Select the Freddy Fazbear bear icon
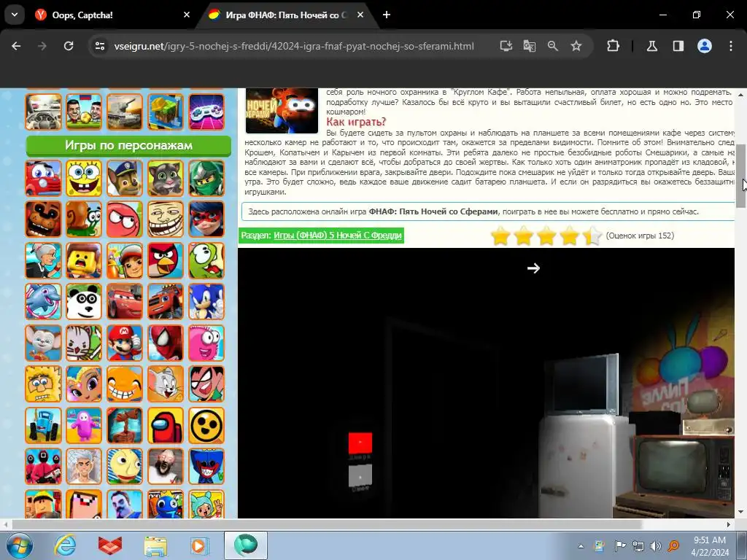 point(43,219)
